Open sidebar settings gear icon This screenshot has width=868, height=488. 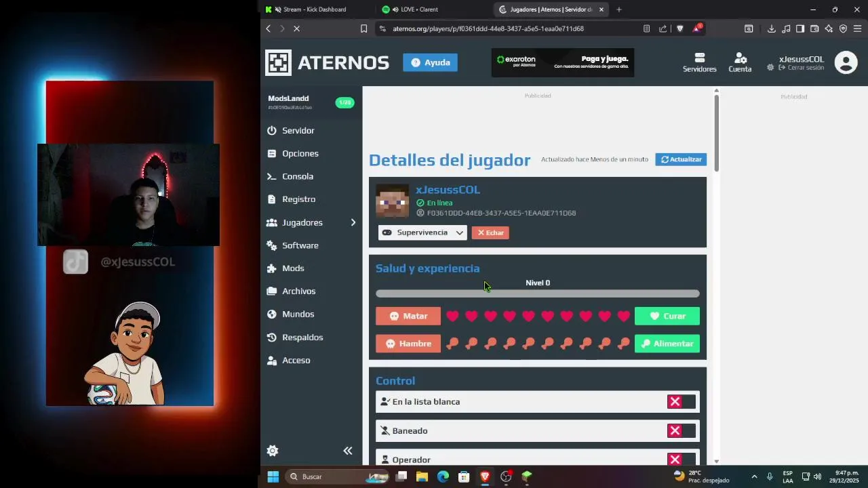point(273,451)
